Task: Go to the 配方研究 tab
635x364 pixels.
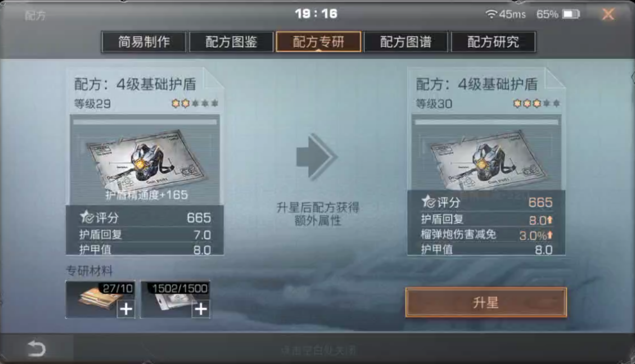Action: coord(494,42)
